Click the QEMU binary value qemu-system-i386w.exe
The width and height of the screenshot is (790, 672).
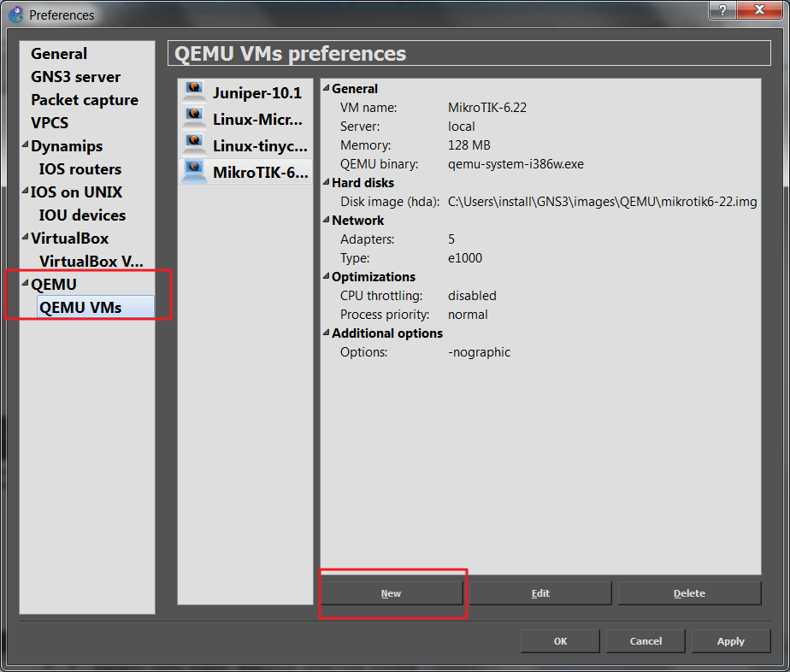(516, 164)
